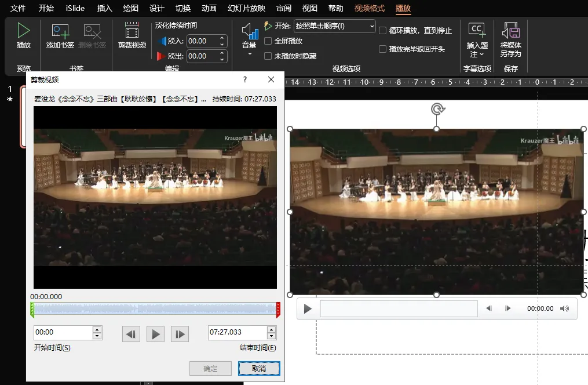The height and width of the screenshot is (385, 588).
Task: Switch to the iSlide tab
Action: pyautogui.click(x=75, y=8)
